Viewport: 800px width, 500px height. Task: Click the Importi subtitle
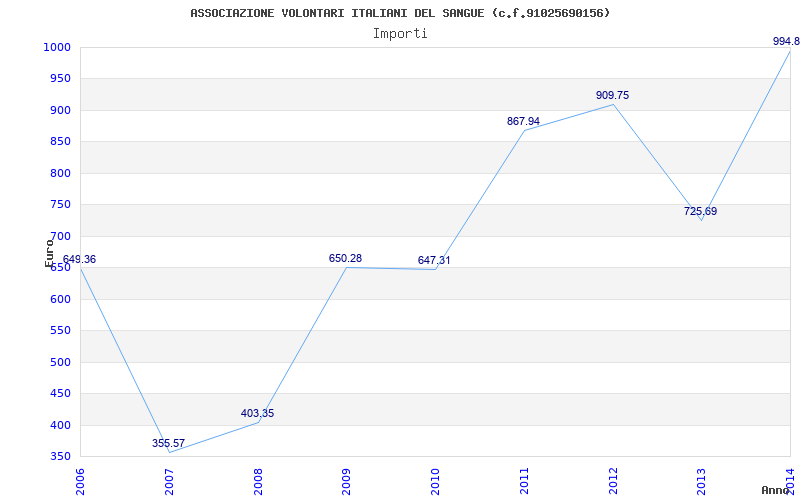pyautogui.click(x=400, y=34)
